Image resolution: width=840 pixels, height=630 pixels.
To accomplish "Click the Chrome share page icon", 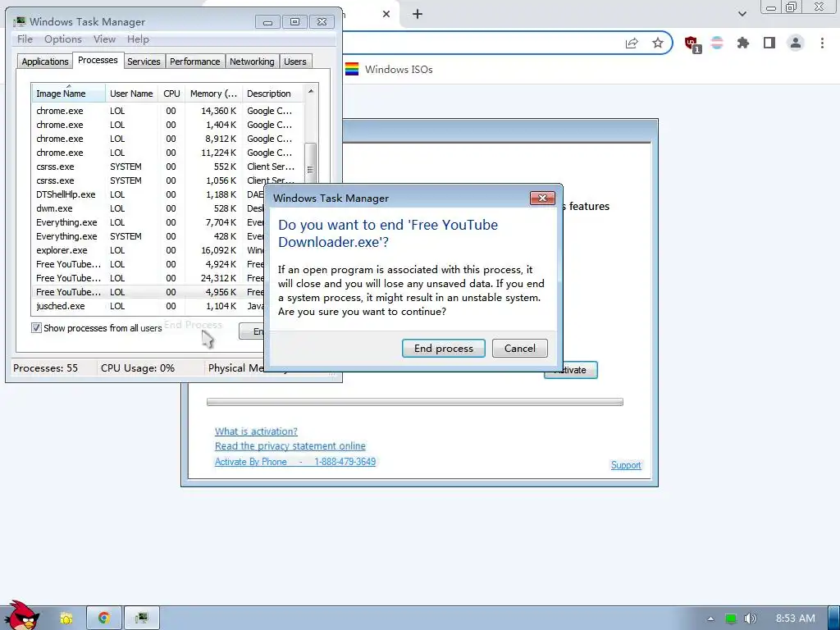I will (x=632, y=43).
